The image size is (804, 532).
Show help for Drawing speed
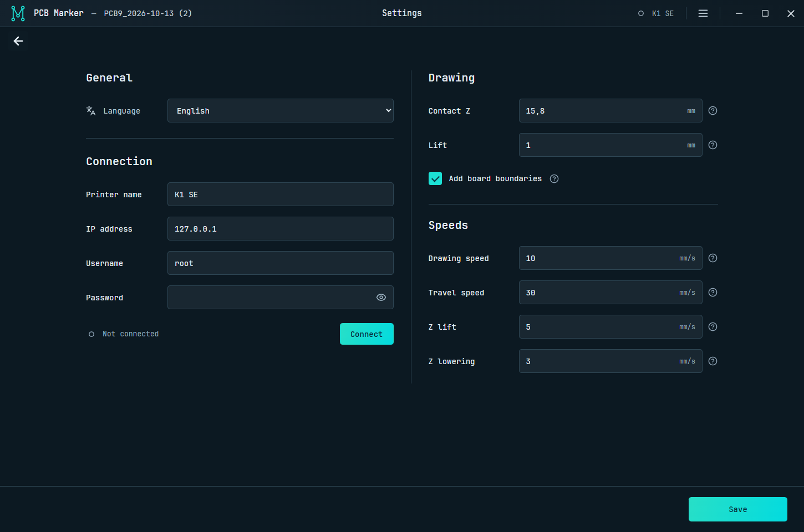713,258
